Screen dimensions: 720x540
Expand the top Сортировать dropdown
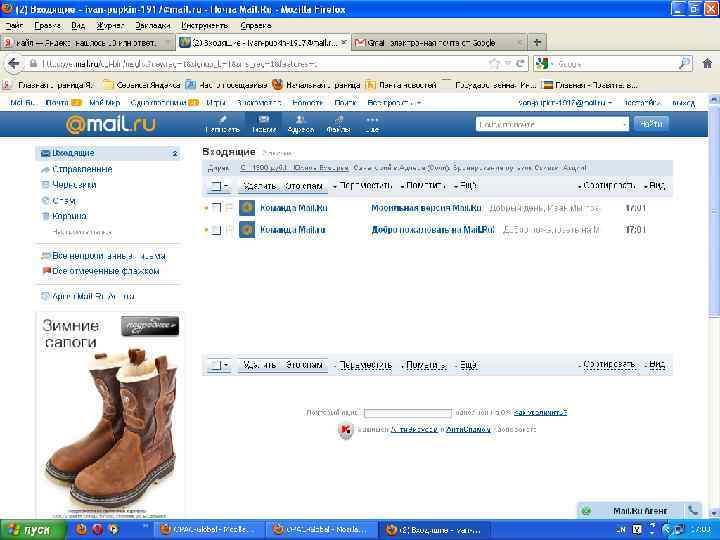[607, 186]
